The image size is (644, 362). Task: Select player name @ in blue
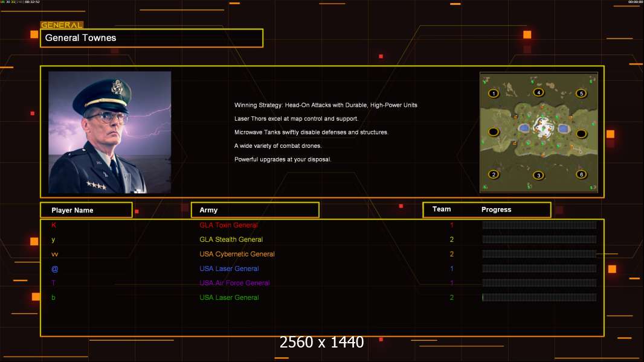(54, 269)
